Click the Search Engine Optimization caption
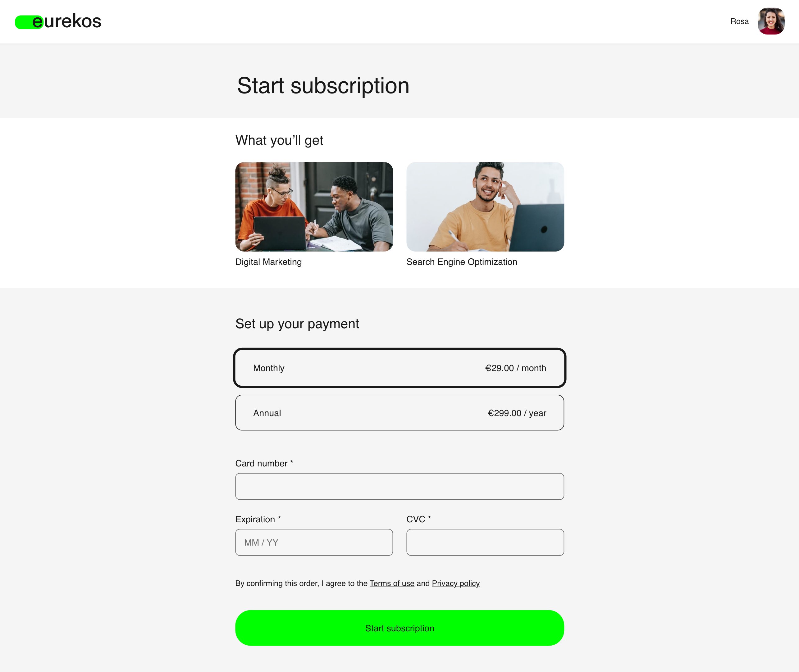This screenshot has height=672, width=799. 462,262
